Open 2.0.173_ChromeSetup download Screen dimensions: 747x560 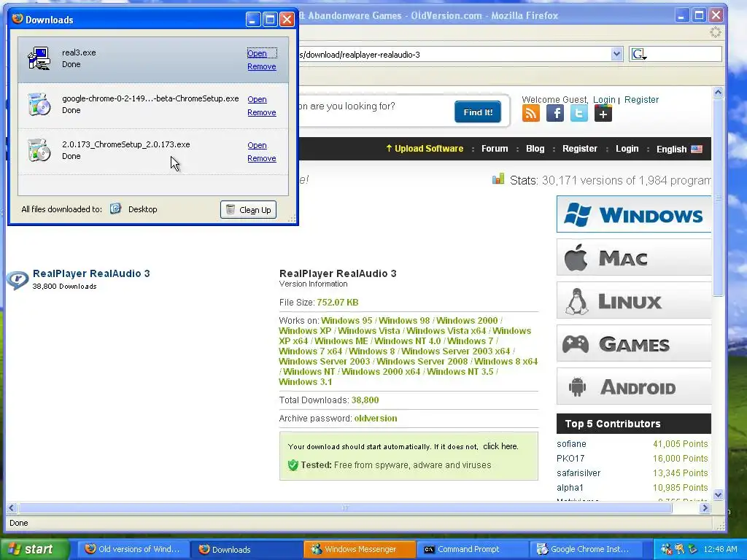257,145
